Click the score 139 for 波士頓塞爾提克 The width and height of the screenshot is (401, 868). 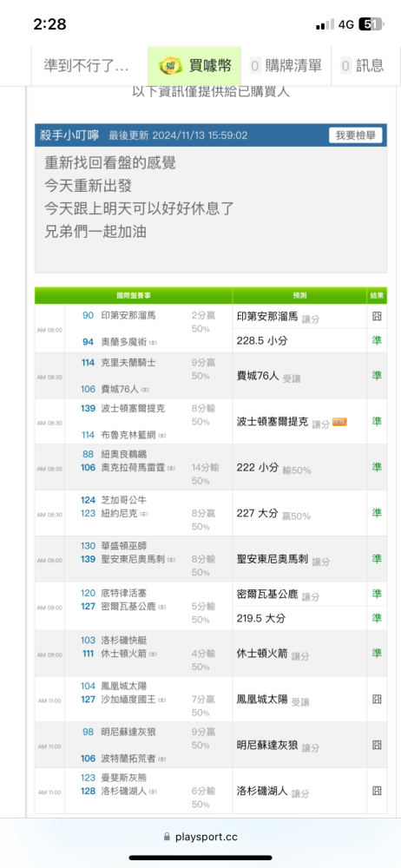(88, 408)
